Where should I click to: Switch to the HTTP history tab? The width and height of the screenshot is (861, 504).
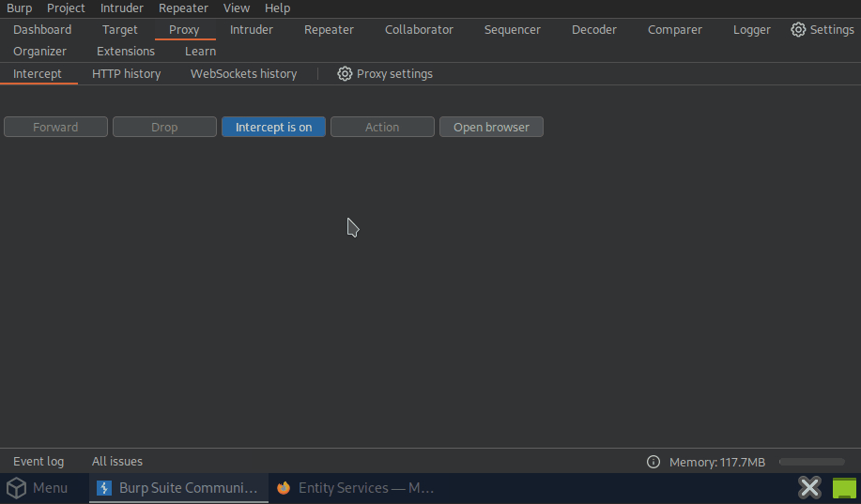(126, 73)
